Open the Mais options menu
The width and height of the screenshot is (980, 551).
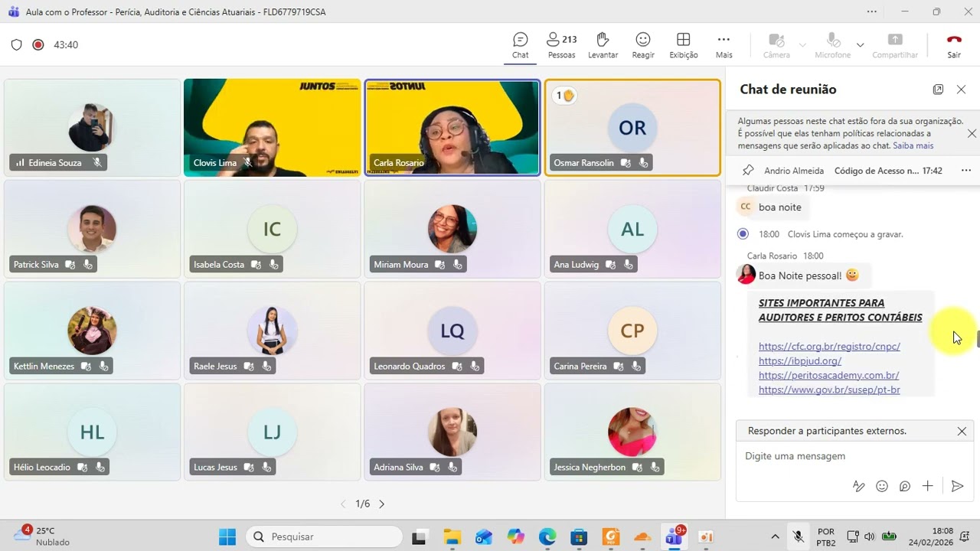pyautogui.click(x=724, y=45)
